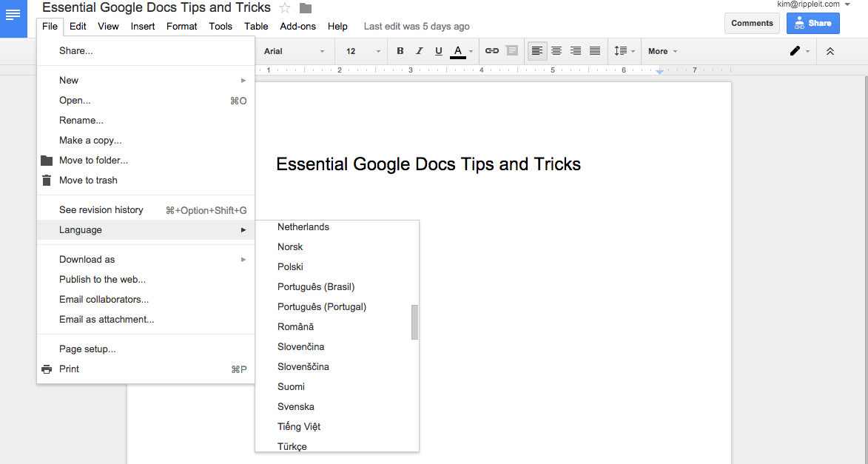
Task: Open the Tools menu
Action: (221, 26)
